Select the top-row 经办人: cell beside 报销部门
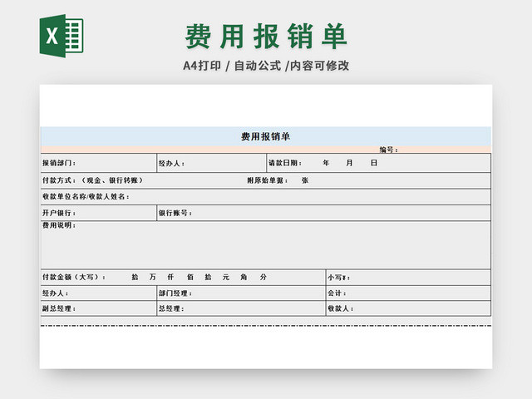 click(212, 163)
